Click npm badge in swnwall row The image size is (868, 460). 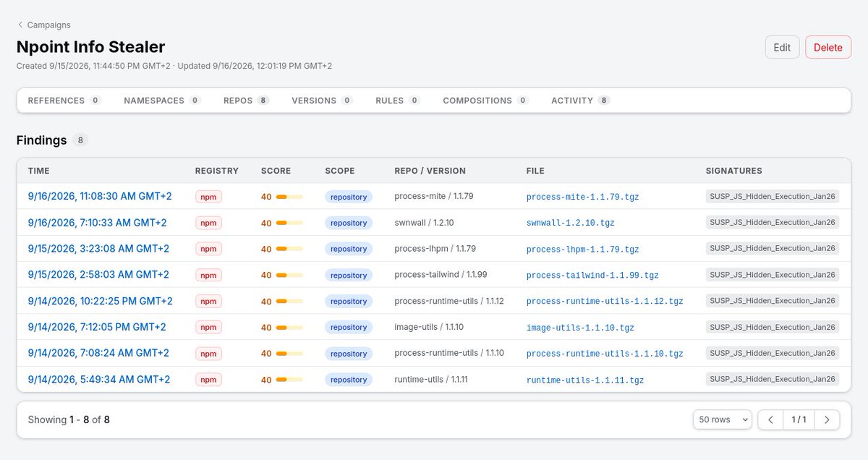pos(208,223)
